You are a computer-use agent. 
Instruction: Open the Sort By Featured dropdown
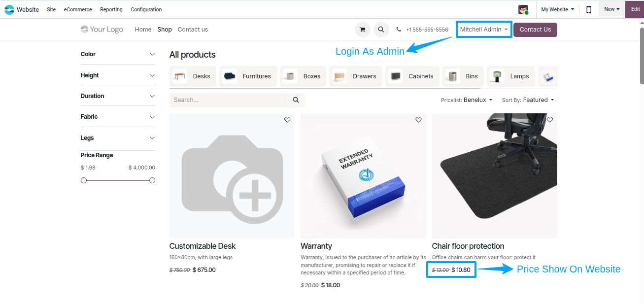528,100
